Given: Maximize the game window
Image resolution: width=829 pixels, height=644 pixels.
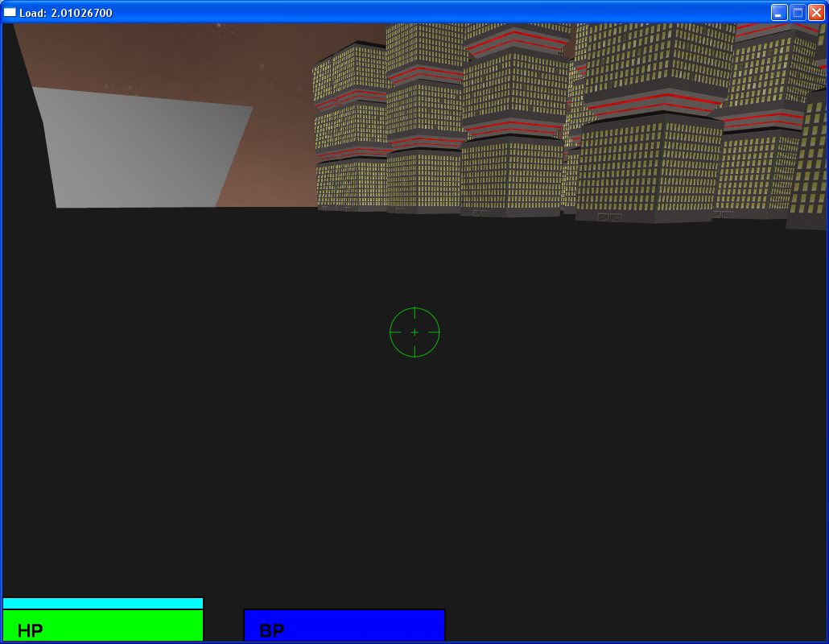Looking at the screenshot, I should 798,13.
